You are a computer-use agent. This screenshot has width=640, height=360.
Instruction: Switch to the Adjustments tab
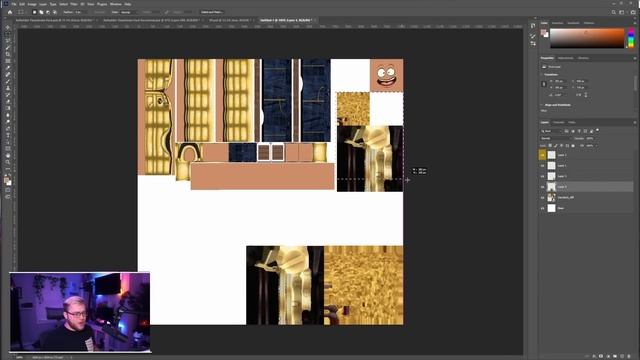point(565,58)
